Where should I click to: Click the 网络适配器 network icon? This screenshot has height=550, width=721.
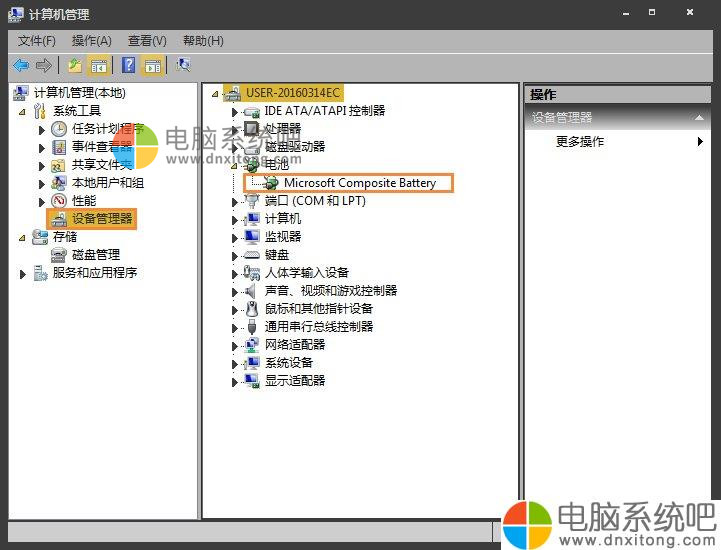[252, 344]
